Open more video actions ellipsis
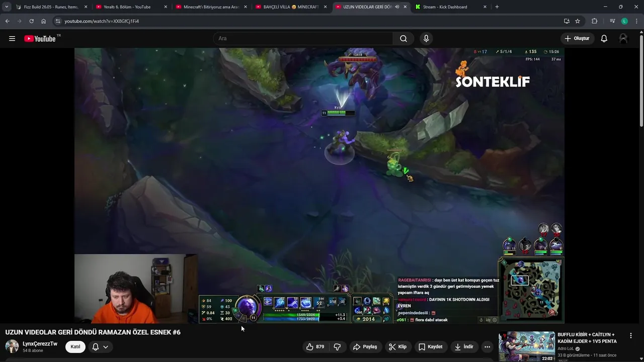The height and width of the screenshot is (362, 644). point(487,347)
